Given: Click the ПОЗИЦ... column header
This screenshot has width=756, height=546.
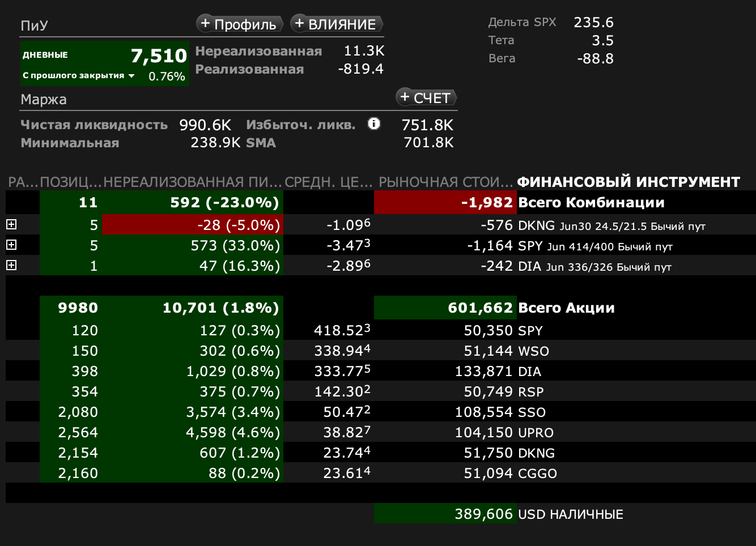Looking at the screenshot, I should pyautogui.click(x=71, y=182).
